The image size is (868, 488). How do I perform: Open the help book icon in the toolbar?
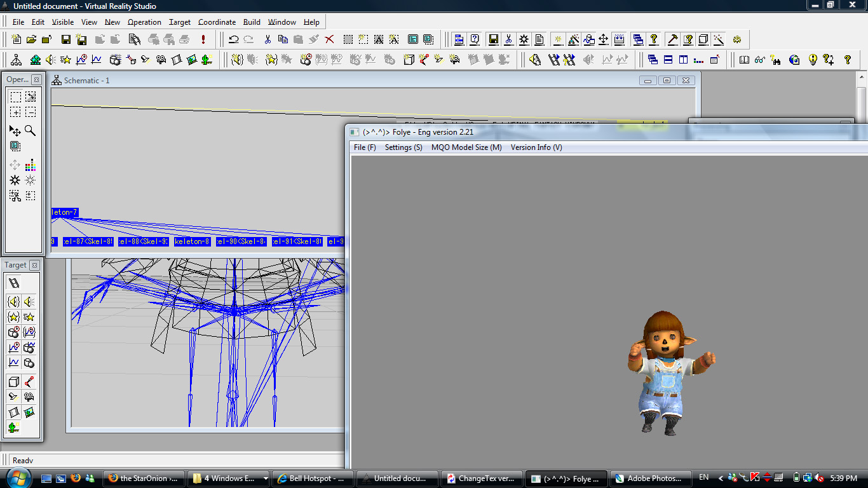(x=744, y=60)
